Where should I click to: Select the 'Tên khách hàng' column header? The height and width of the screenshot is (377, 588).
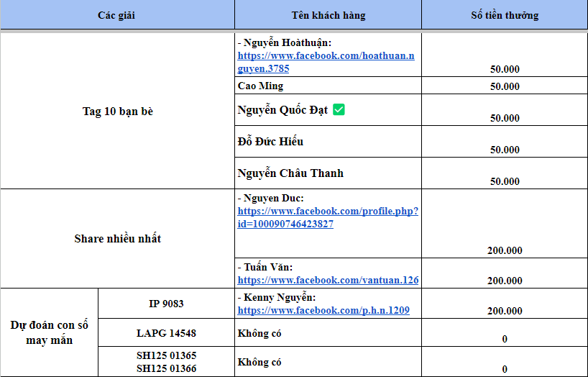(x=328, y=15)
